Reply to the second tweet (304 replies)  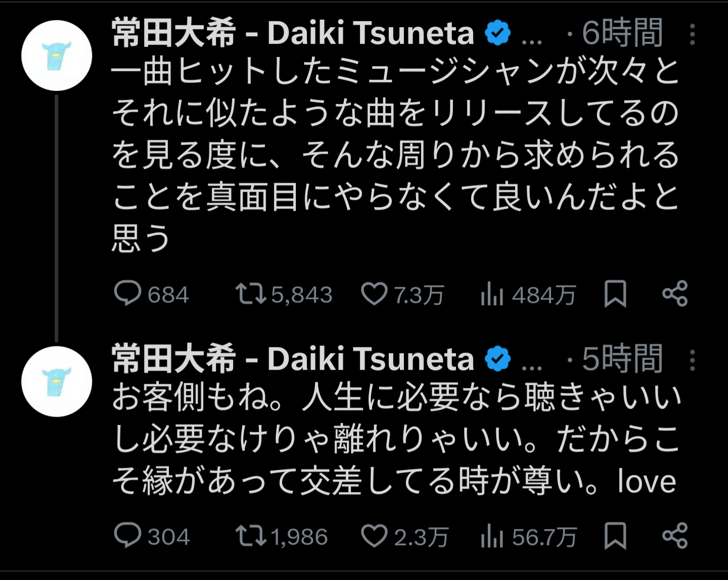(127, 536)
